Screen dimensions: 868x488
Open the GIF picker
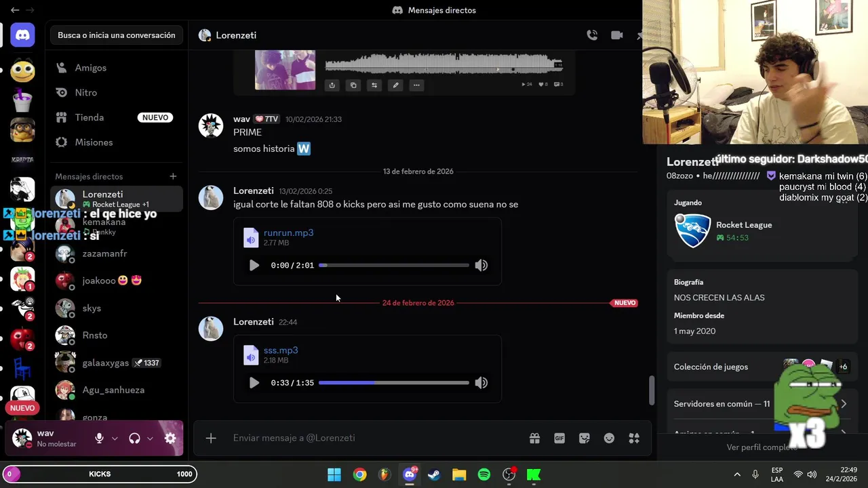(559, 439)
